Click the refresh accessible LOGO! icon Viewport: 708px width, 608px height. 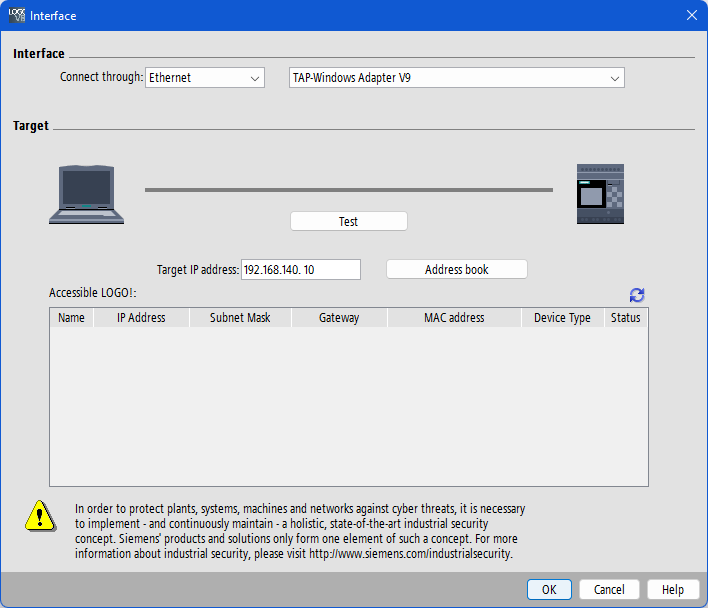coord(637,295)
